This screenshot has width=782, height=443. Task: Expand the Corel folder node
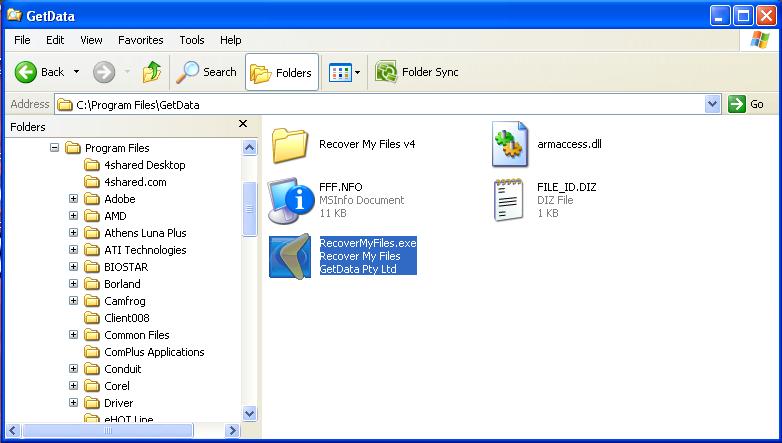pos(73,385)
